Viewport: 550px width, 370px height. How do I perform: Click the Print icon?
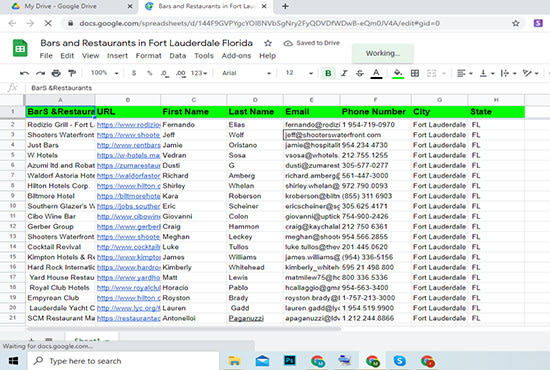pos(56,73)
